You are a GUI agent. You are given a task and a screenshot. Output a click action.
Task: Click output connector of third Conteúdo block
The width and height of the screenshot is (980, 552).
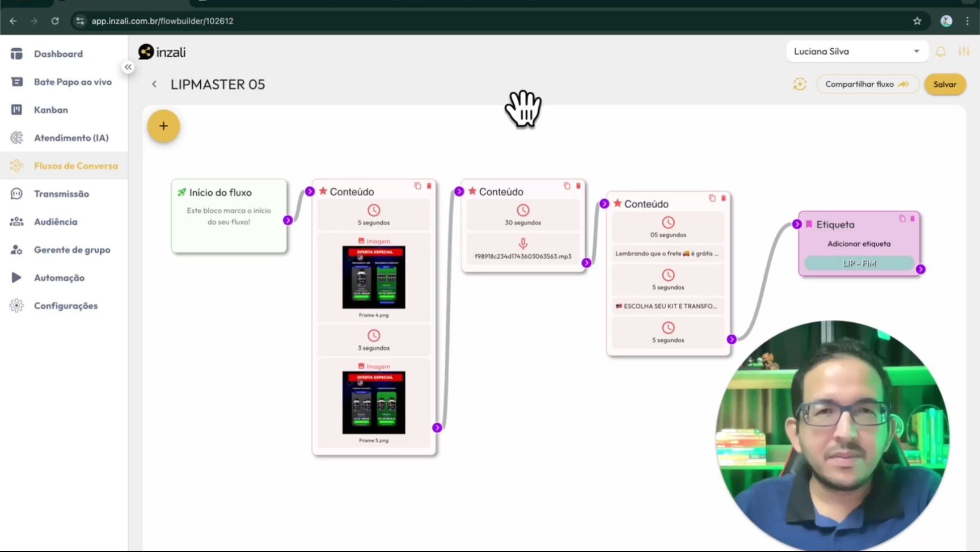point(732,339)
